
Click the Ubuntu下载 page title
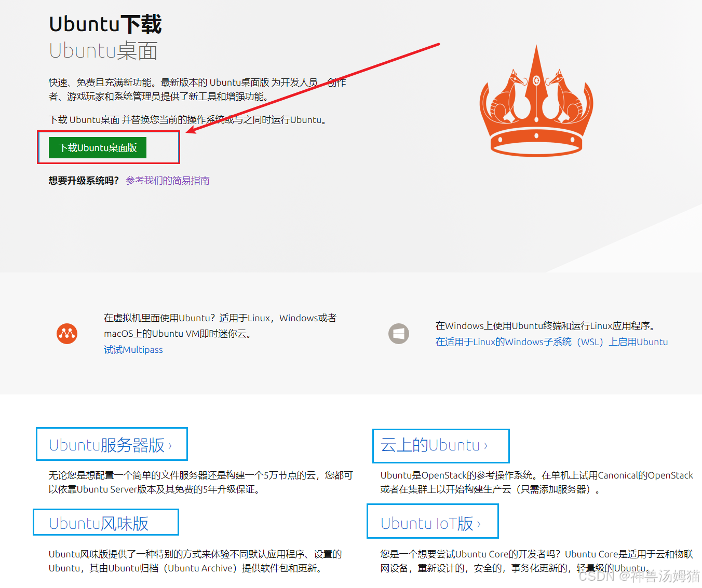click(105, 24)
